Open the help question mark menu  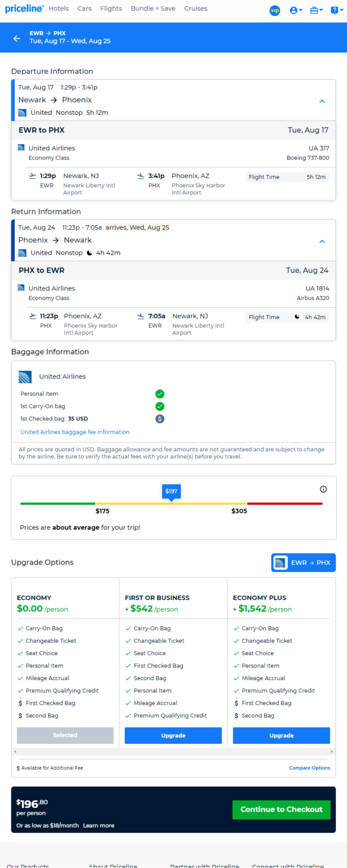click(336, 10)
